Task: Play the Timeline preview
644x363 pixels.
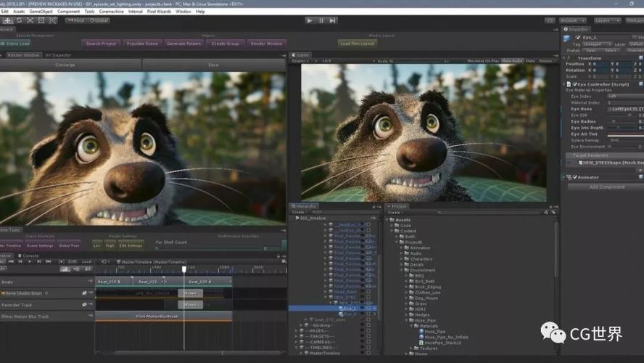Action: coord(30,261)
